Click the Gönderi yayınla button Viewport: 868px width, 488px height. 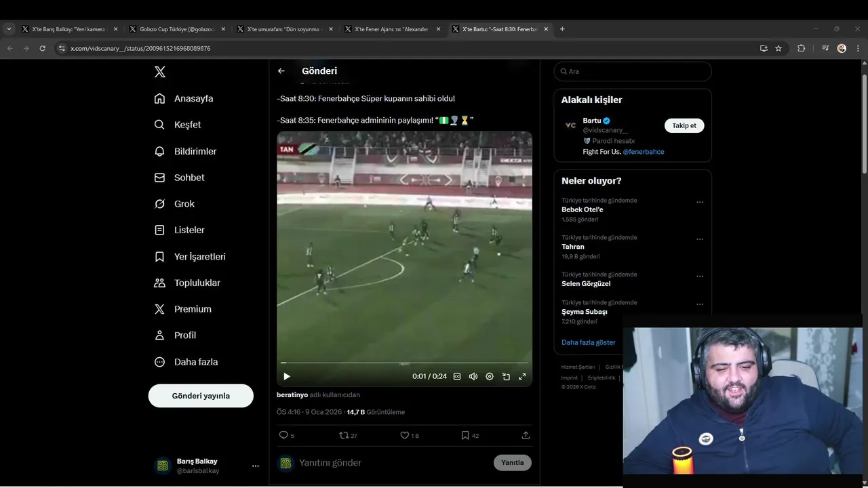tap(201, 396)
